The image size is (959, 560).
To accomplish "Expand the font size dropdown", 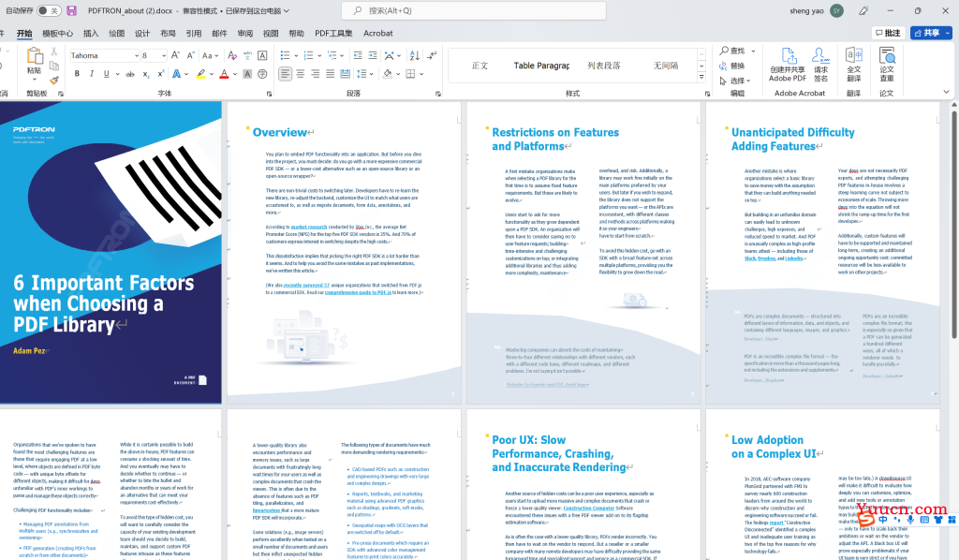I will pyautogui.click(x=164, y=55).
